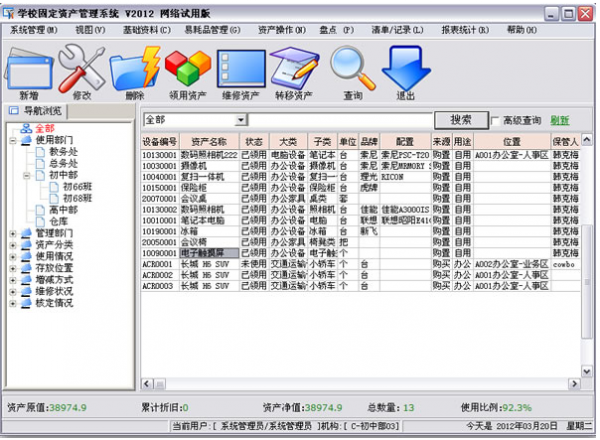Open the 易耗品管理(G) menu
The image size is (600, 440).
pyautogui.click(x=212, y=30)
